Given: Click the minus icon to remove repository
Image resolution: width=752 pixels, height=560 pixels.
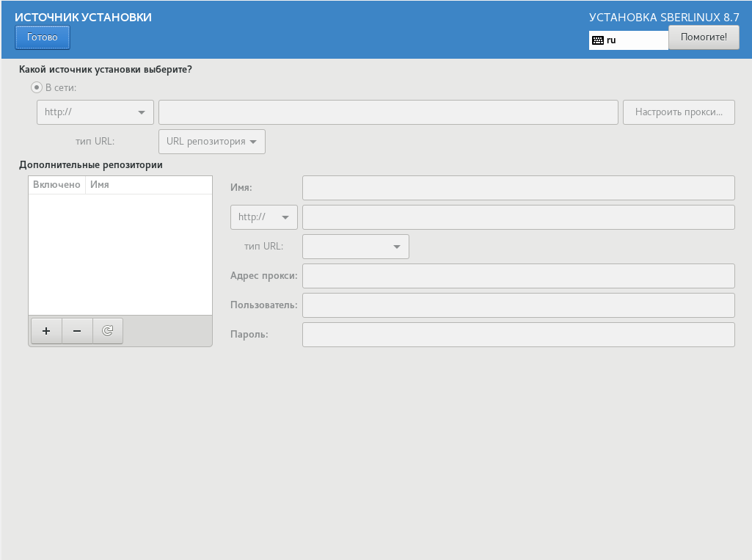Looking at the screenshot, I should (x=77, y=331).
